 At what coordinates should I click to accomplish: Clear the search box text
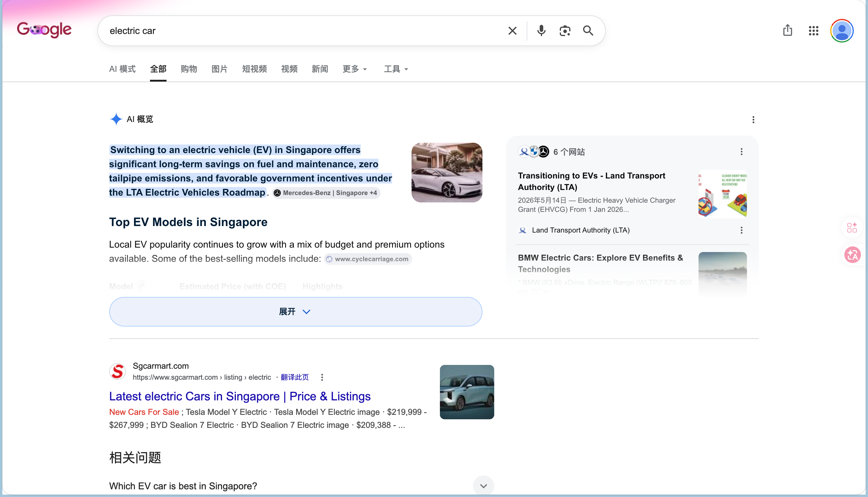click(x=512, y=31)
